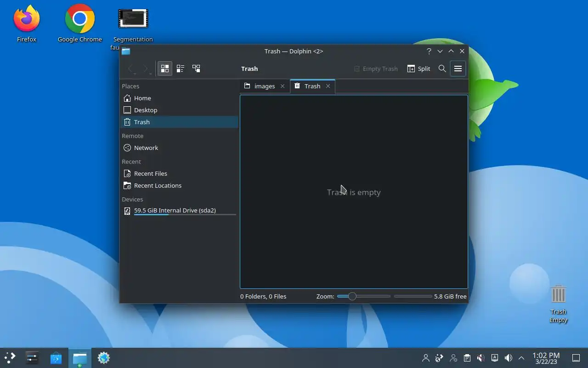Screen dimensions: 588x368
Task: Click Show Desktop button in panel corner
Action: click(x=576, y=357)
